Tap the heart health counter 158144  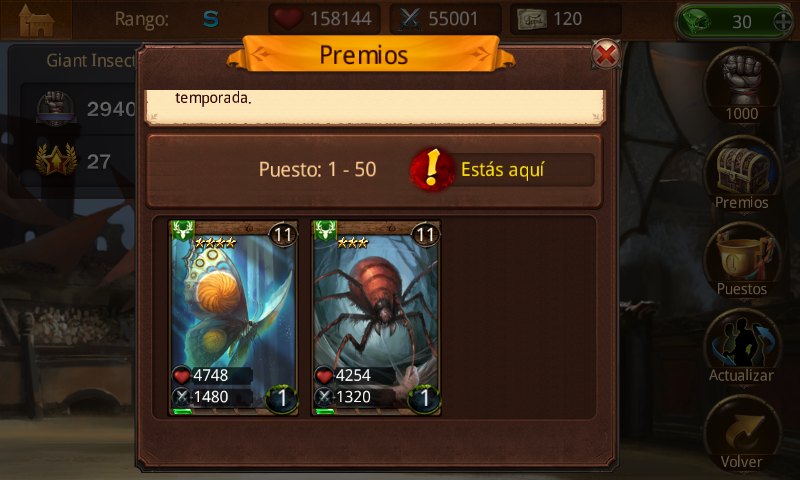[x=324, y=19]
